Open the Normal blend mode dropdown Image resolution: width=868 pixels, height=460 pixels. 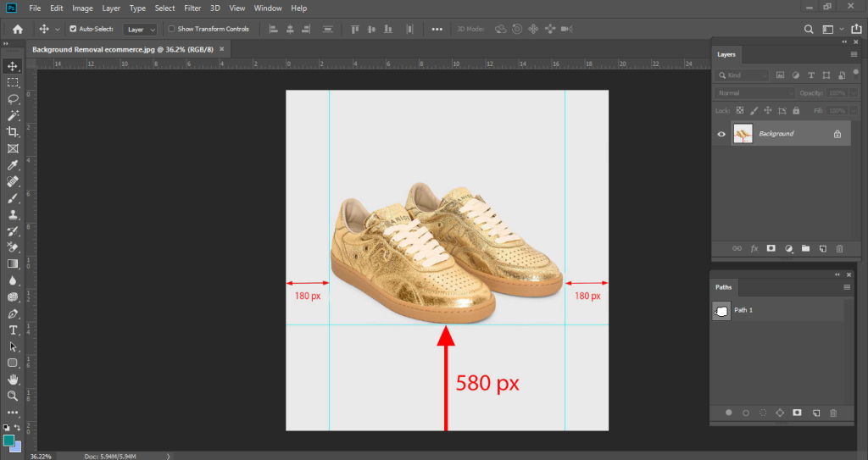[754, 93]
